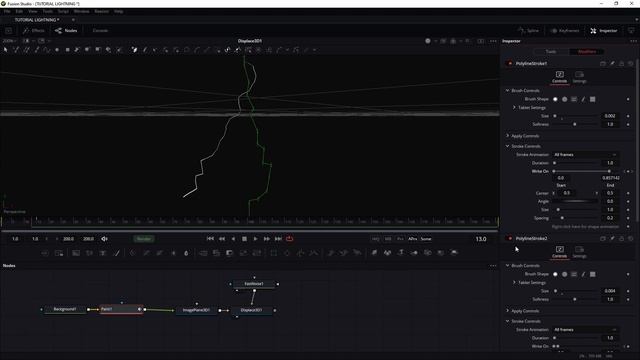The width and height of the screenshot is (640, 360).
Task: Adjust PolylineStroke1 Softness slider
Action: click(x=576, y=124)
